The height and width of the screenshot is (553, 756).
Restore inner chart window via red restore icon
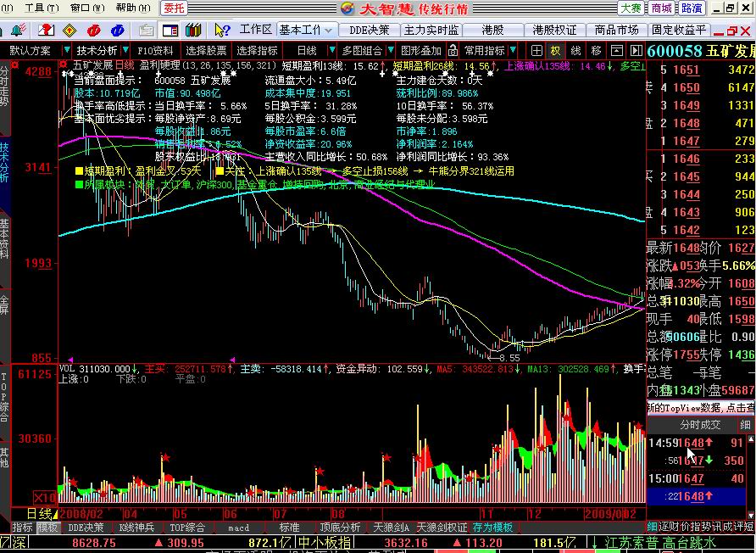[732, 31]
